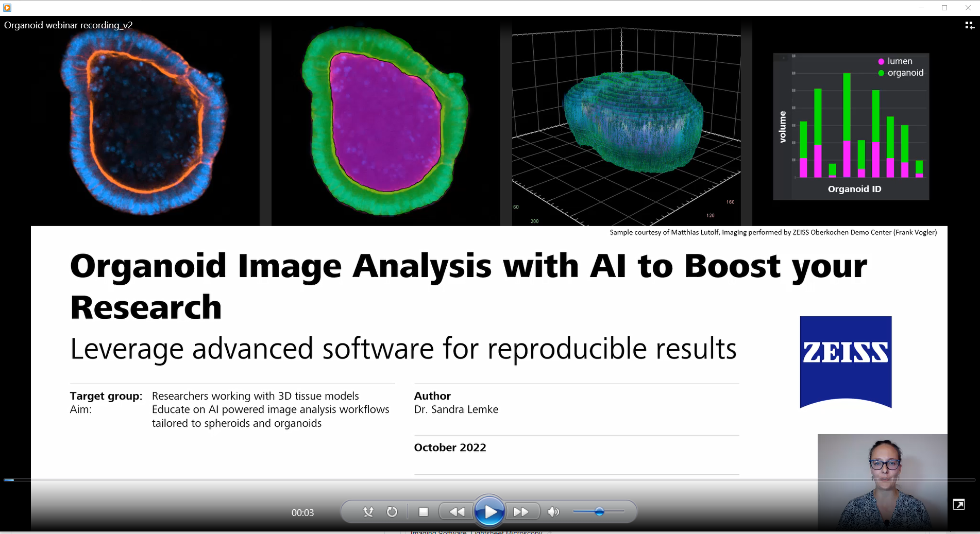Click the Fast Forward icon
Screen dimensions: 980x534
coord(521,511)
